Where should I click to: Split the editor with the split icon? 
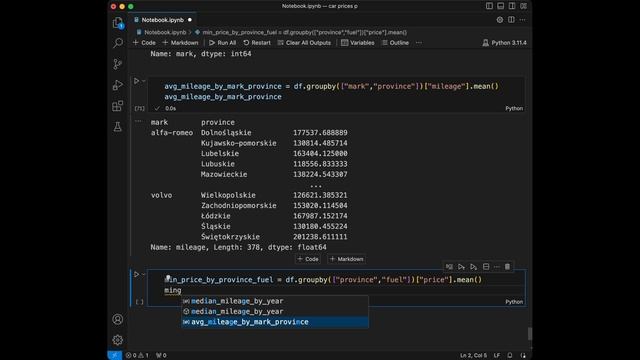click(x=511, y=20)
